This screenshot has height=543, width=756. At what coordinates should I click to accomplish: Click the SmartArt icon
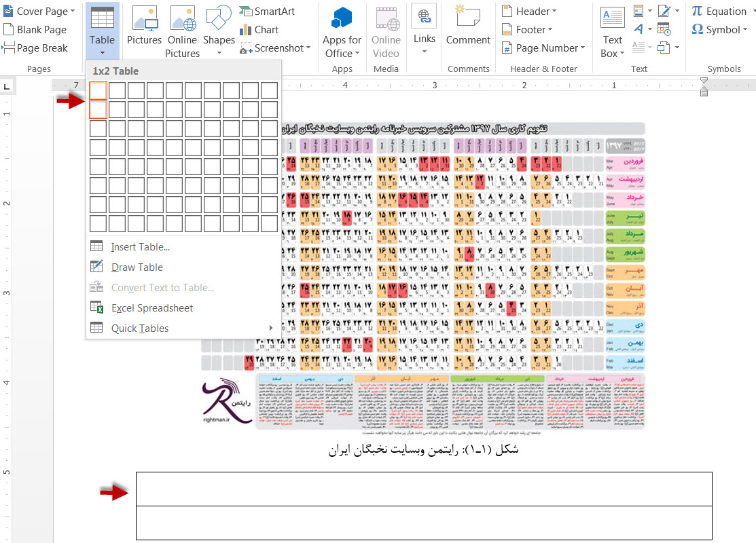point(267,12)
